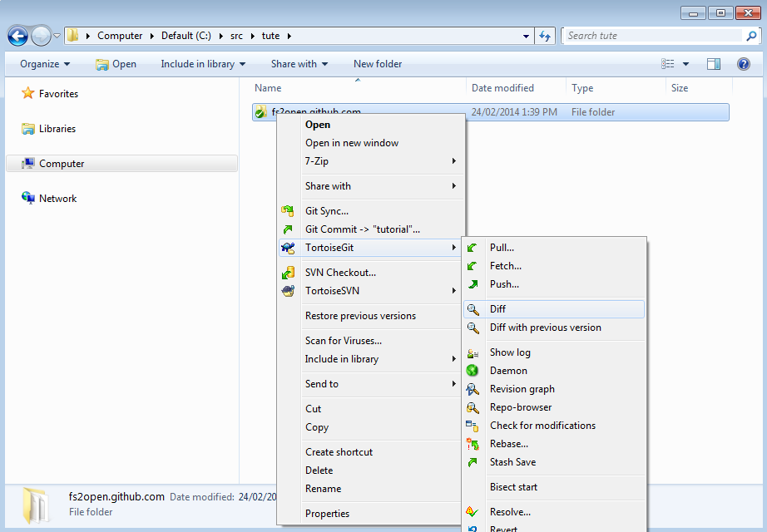The width and height of the screenshot is (767, 532).
Task: Click the Show log icon
Action: click(473, 352)
